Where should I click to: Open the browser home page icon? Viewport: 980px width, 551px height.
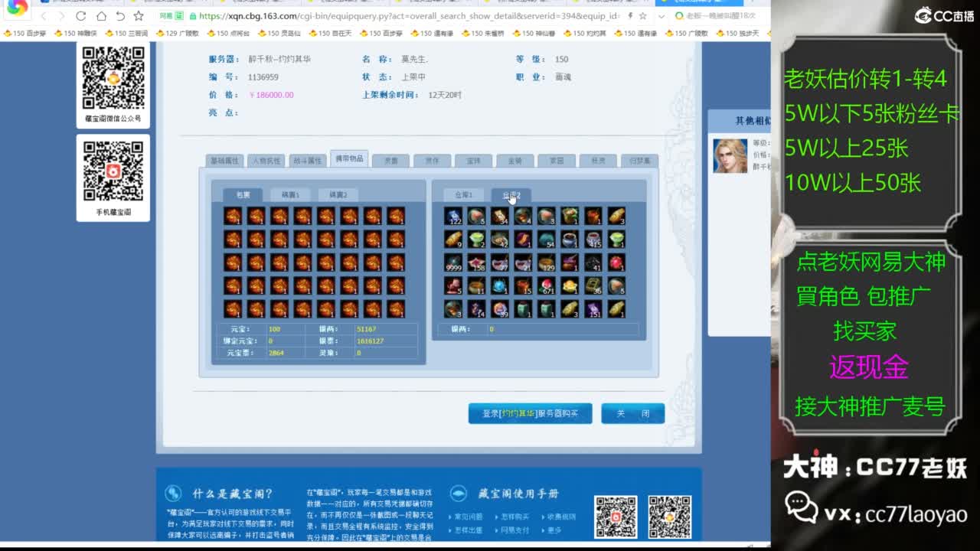[101, 15]
